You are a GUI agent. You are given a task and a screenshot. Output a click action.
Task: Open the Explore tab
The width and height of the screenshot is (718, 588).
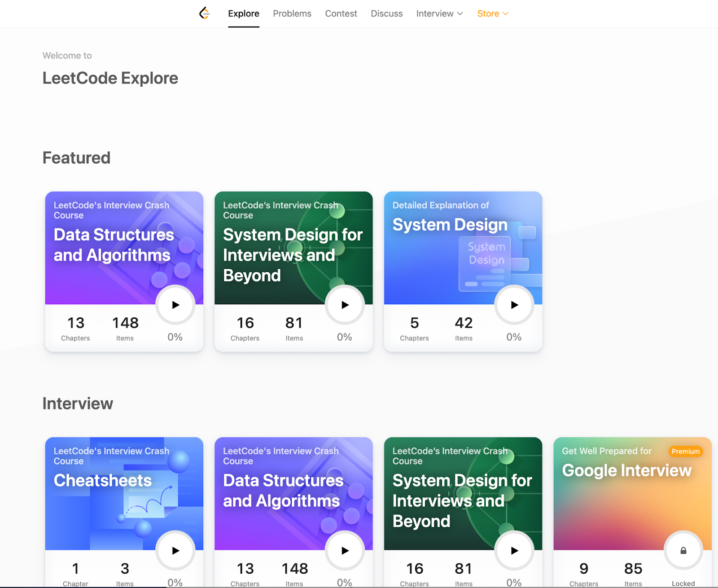(244, 13)
